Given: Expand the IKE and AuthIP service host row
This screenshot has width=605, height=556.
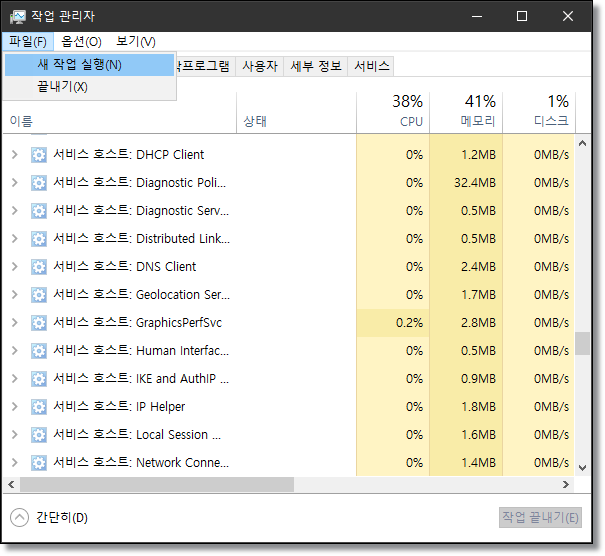Looking at the screenshot, I should 15,379.
